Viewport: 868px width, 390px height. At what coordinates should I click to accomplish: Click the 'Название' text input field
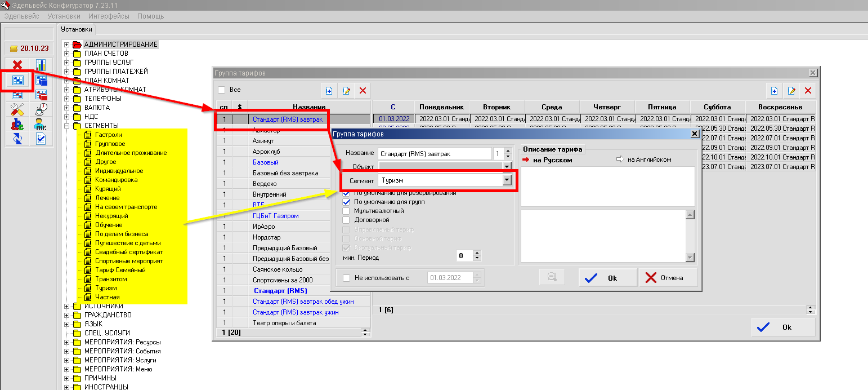(435, 153)
